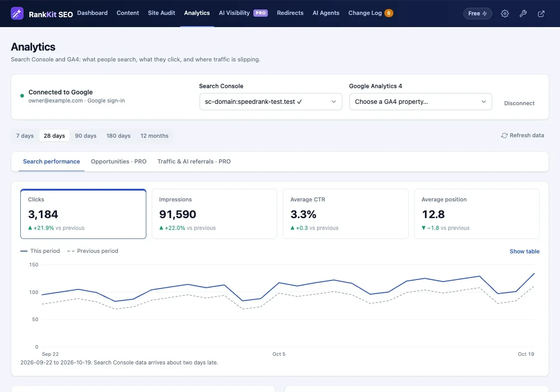Go to Content section
Image resolution: width=560 pixels, height=392 pixels.
(128, 13)
